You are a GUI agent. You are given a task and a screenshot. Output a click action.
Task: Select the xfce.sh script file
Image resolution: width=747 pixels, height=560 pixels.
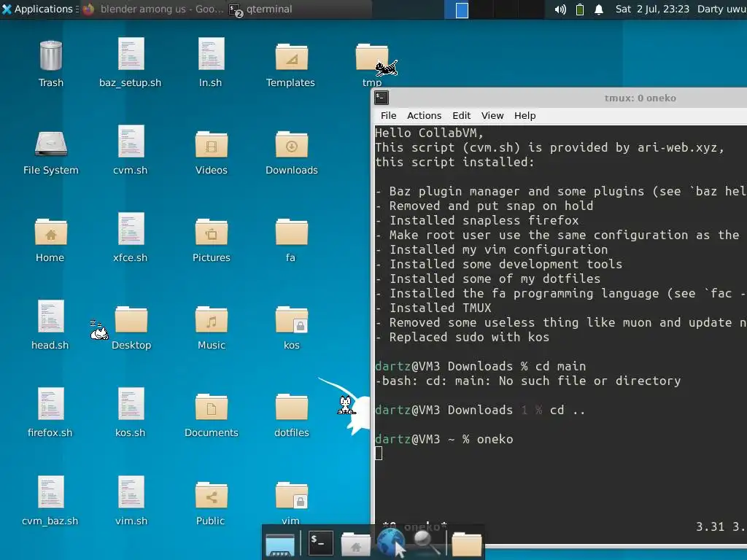pyautogui.click(x=131, y=229)
